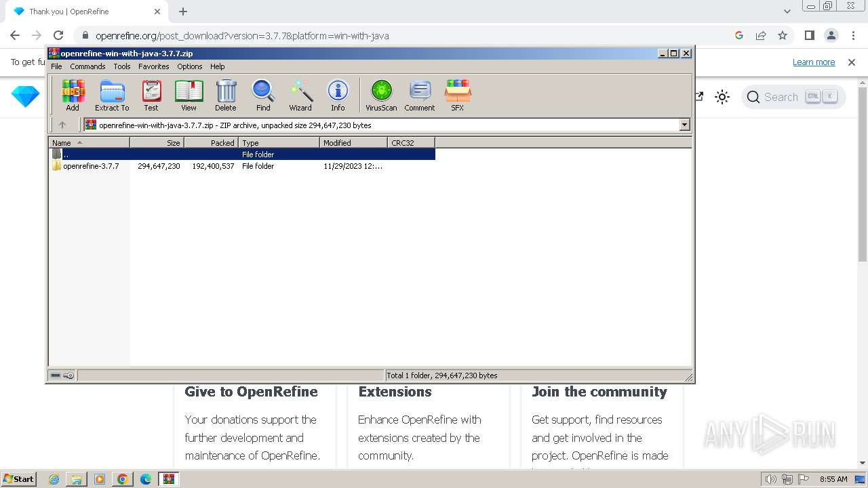Open Windows Start menu
The height and width of the screenshot is (488, 868).
[x=18, y=479]
